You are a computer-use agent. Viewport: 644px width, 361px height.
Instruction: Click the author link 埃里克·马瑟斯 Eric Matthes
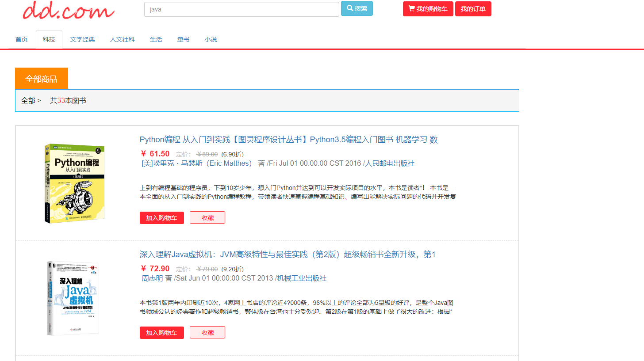[197, 163]
